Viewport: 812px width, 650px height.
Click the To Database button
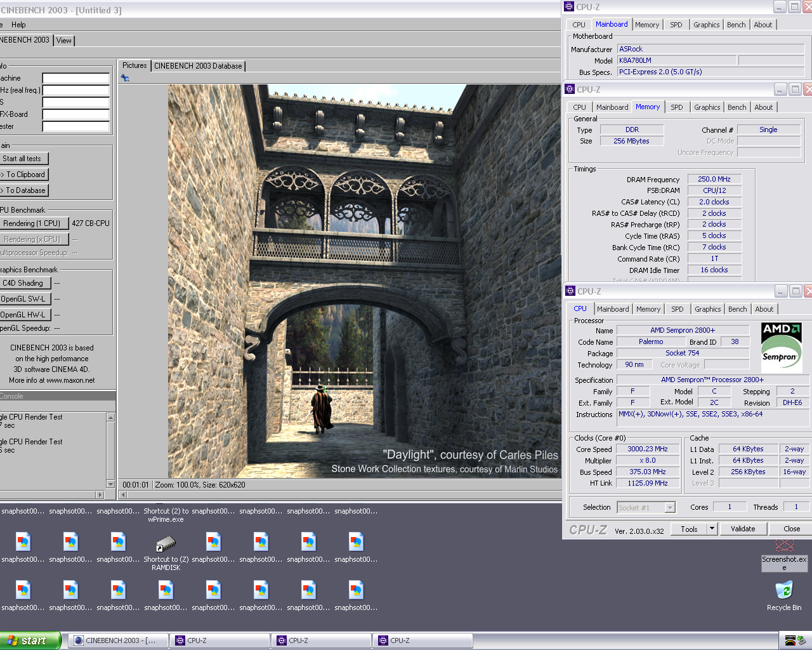tap(24, 190)
